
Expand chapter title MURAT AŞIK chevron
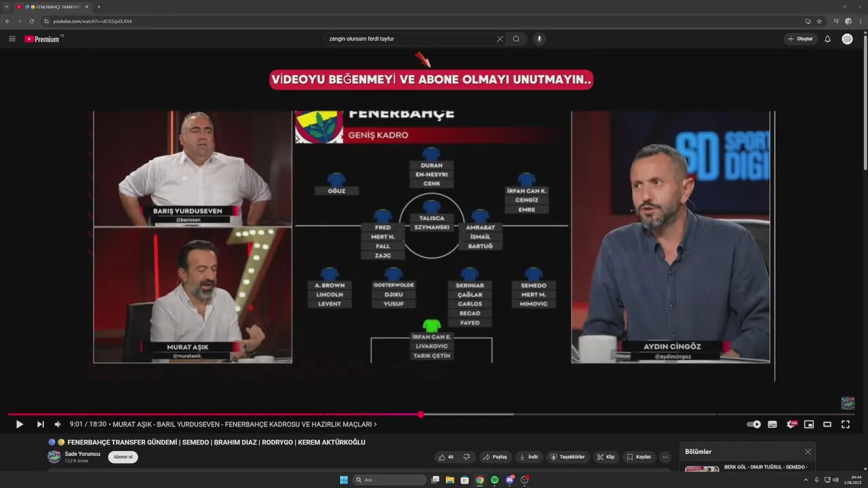tap(376, 424)
